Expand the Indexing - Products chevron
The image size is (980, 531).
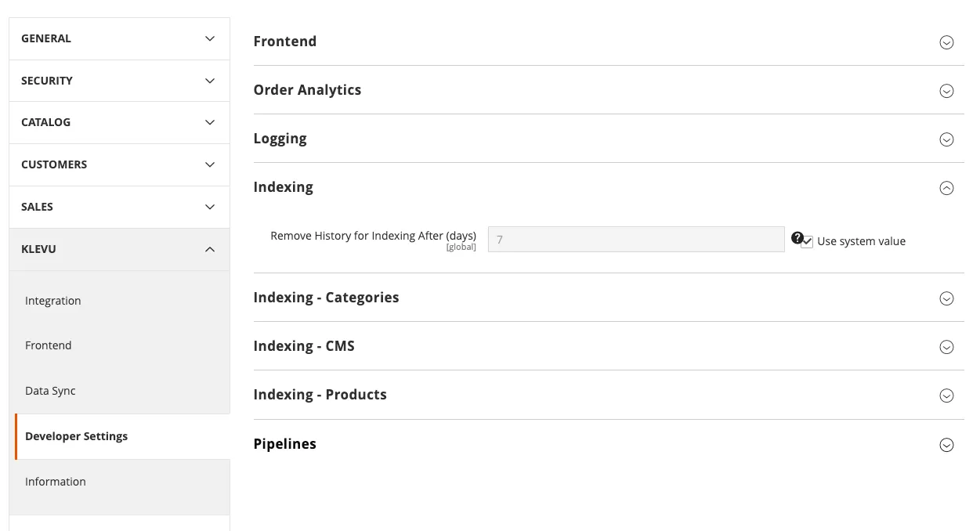point(946,396)
